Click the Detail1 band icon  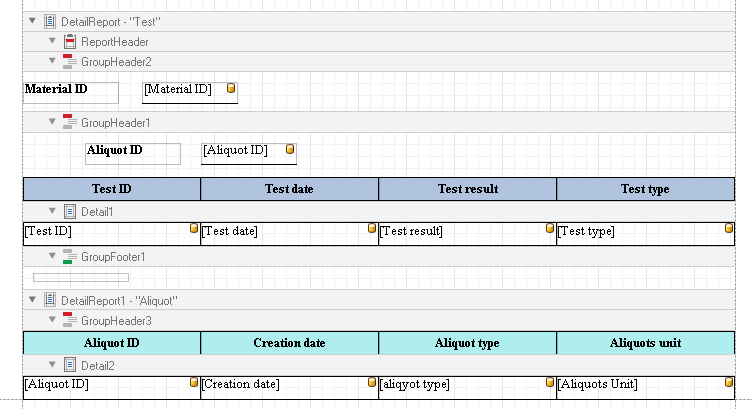tap(70, 212)
